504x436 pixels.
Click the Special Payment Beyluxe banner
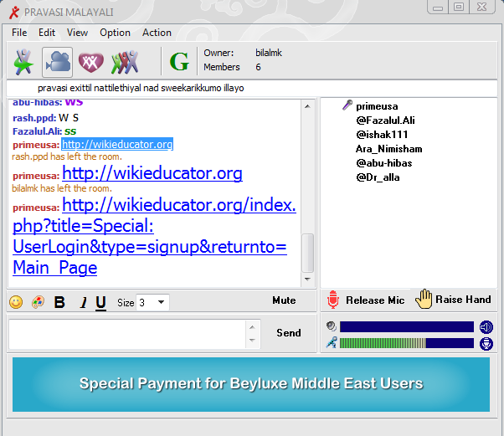[251, 384]
